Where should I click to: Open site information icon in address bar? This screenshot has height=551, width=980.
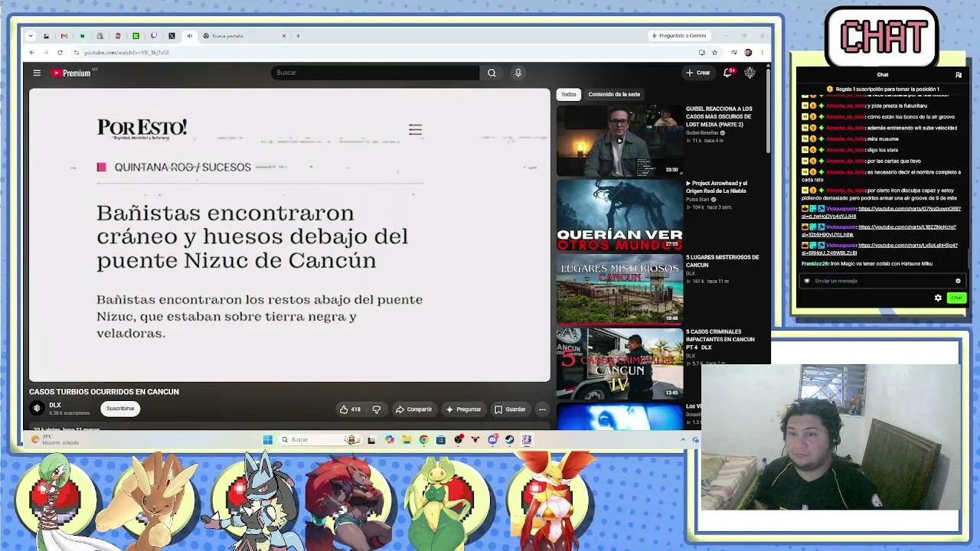tap(76, 53)
